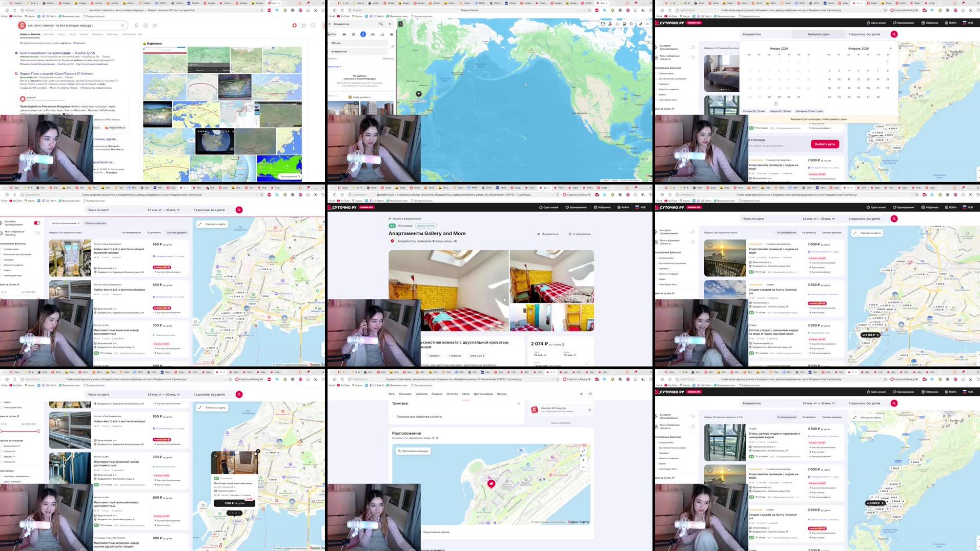Switch to the Правила tab
This screenshot has width=980, height=551.
click(x=437, y=394)
